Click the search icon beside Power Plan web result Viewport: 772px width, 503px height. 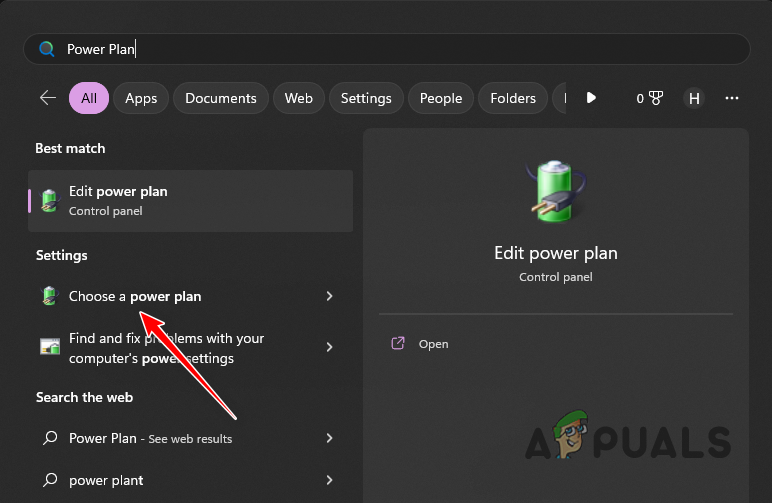[50, 438]
